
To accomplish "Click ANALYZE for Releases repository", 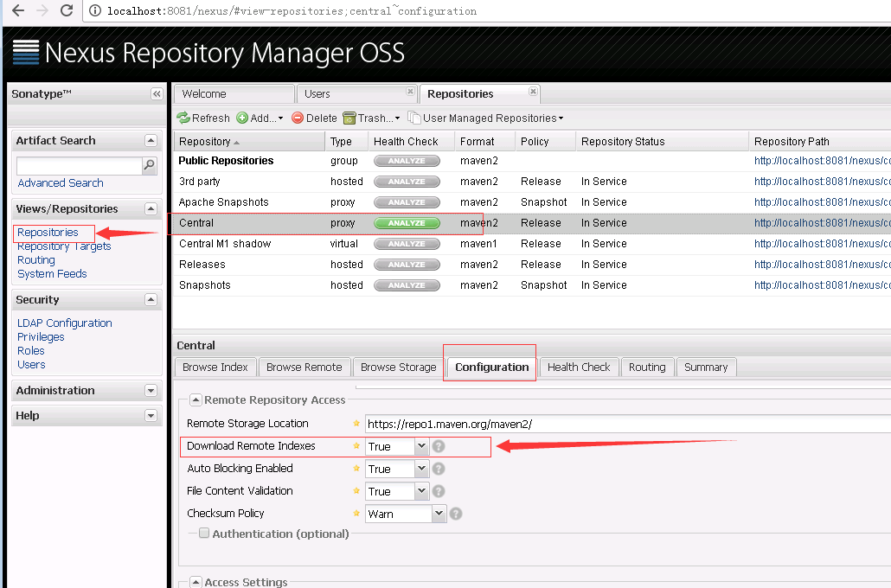I will click(x=407, y=265).
